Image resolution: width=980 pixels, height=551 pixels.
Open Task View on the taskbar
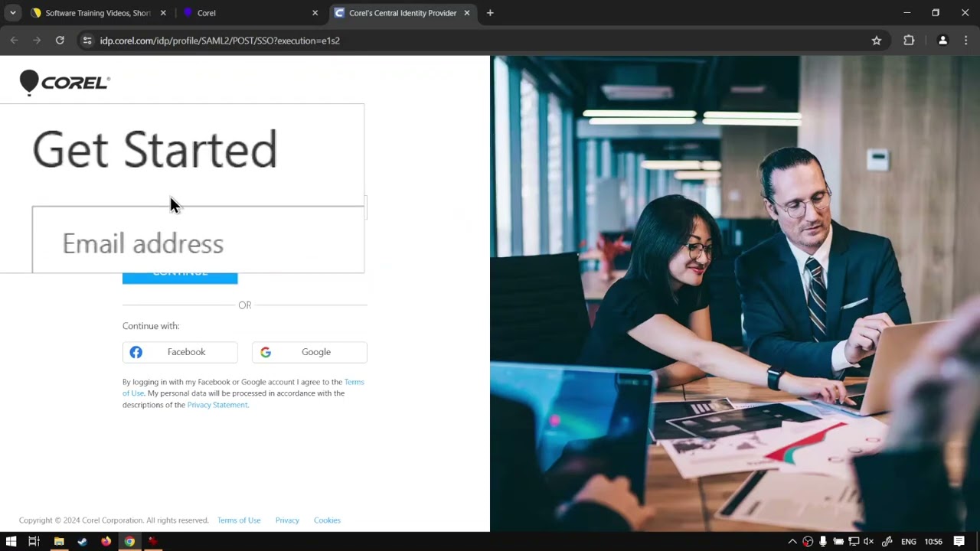34,541
